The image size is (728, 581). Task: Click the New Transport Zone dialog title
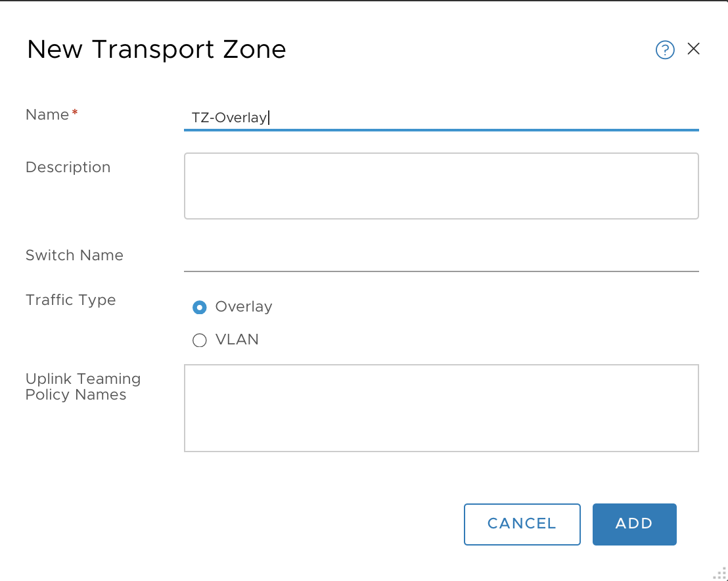(156, 49)
